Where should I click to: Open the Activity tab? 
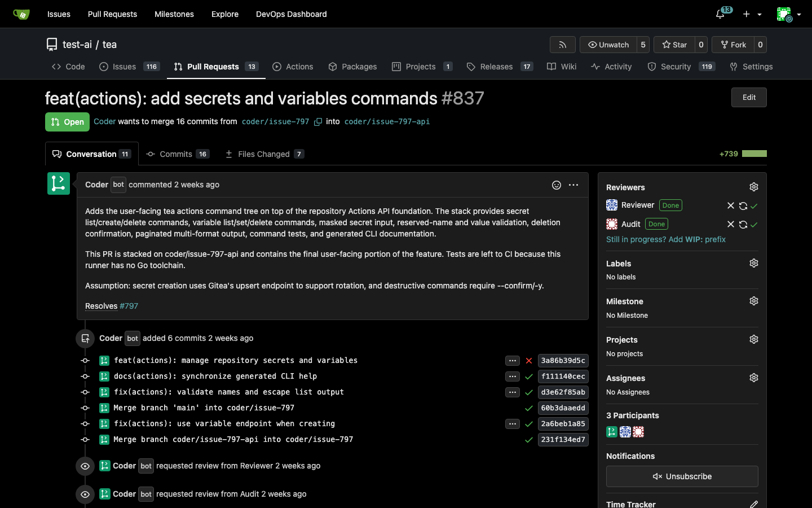click(x=611, y=67)
